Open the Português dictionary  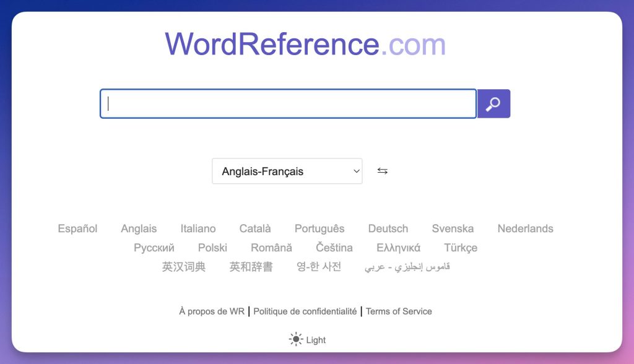(x=319, y=228)
